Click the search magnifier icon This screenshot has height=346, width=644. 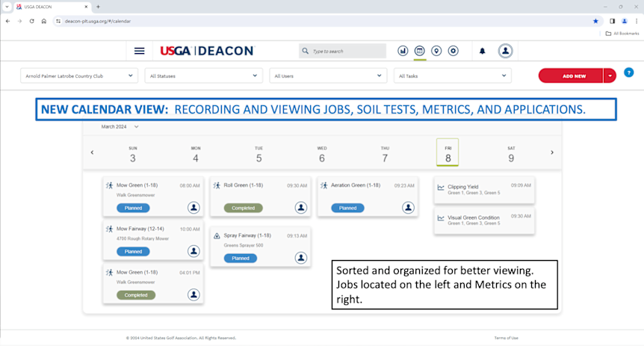[305, 51]
